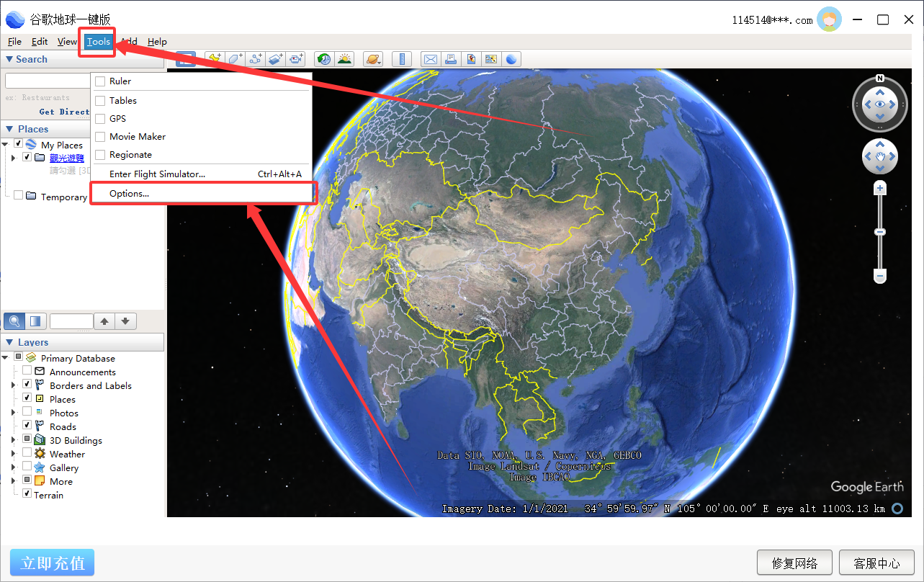Open the planet switcher Saturn icon

tap(373, 59)
